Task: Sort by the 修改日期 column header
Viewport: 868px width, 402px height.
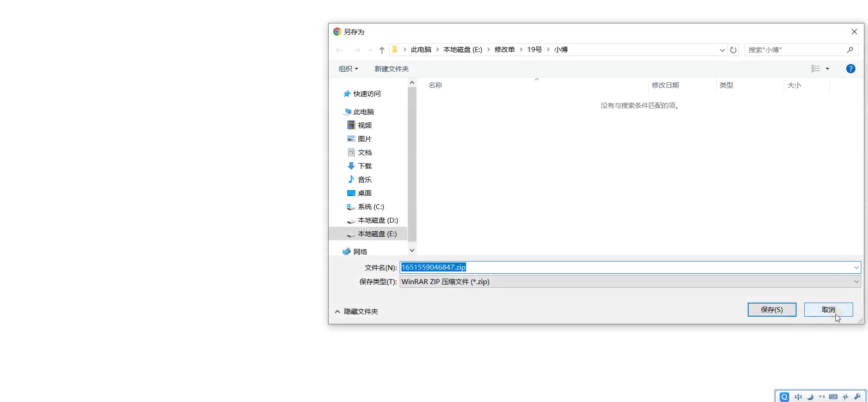Action: click(x=665, y=85)
